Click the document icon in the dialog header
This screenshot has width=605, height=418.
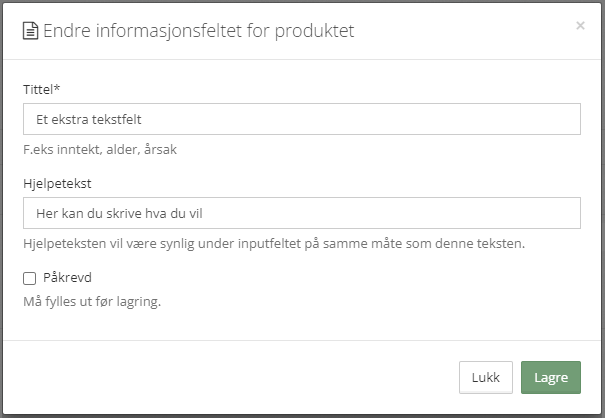(x=30, y=31)
